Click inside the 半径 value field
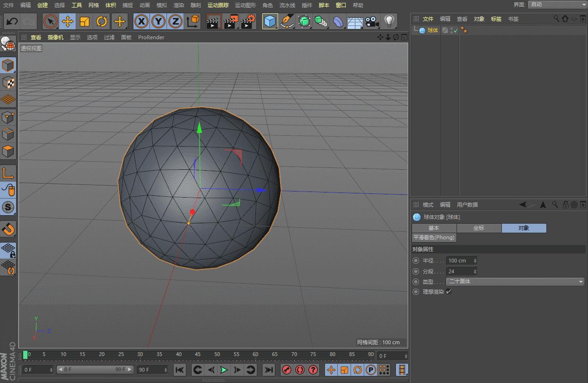 (x=459, y=260)
